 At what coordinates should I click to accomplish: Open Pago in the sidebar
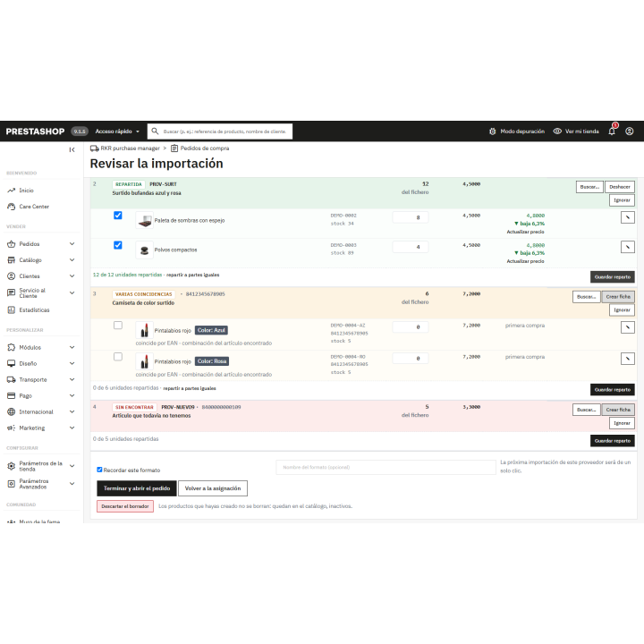(25, 396)
